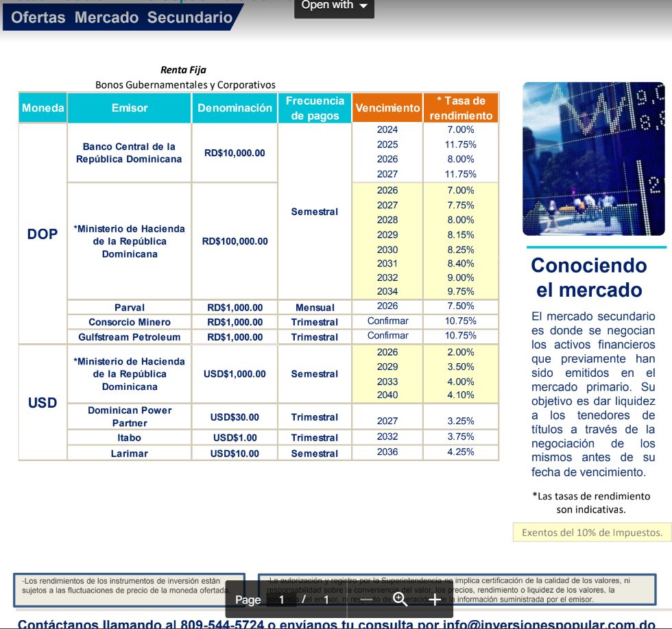The image size is (672, 629).
Task: Select the "Renta Fija" title
Action: 184,70
